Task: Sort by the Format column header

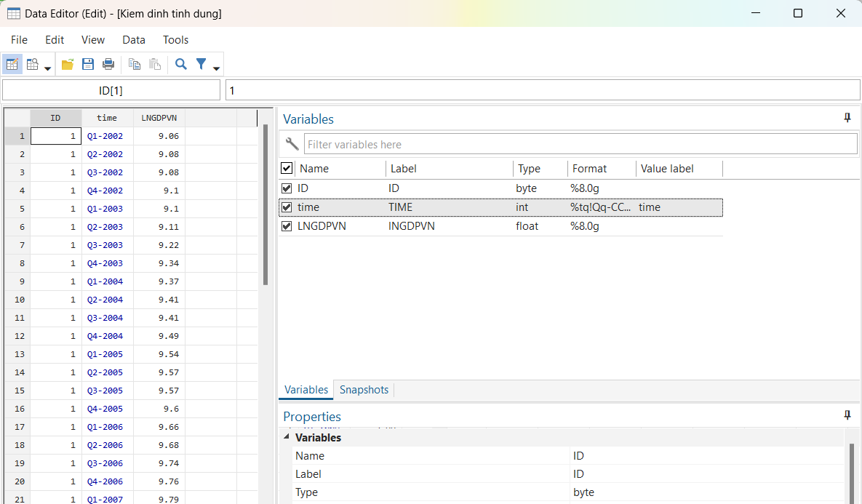Action: [x=589, y=169]
